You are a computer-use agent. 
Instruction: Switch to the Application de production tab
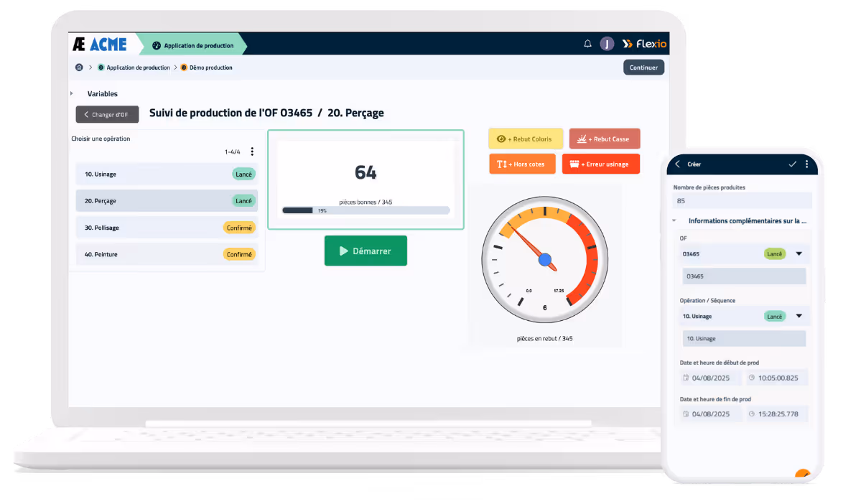coord(197,44)
